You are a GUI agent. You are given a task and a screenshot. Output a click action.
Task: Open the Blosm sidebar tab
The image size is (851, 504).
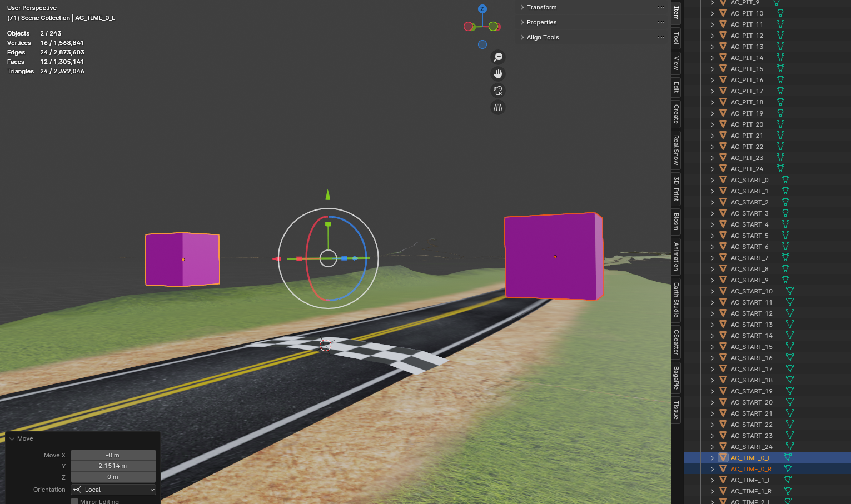(676, 221)
